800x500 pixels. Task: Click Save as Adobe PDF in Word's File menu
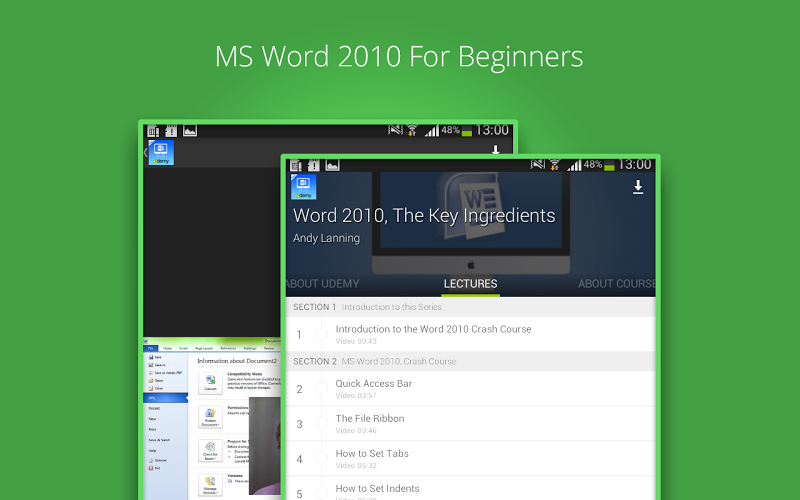click(x=165, y=373)
